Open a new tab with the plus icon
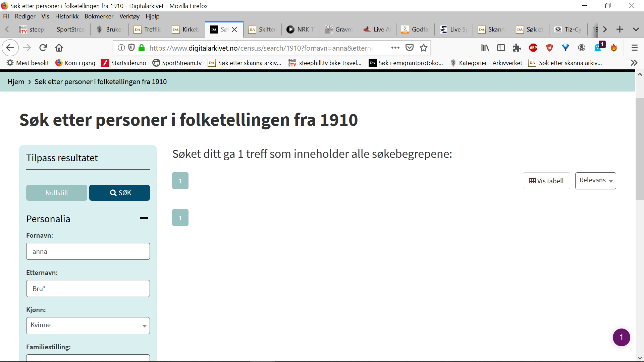The image size is (644, 362). point(620,29)
